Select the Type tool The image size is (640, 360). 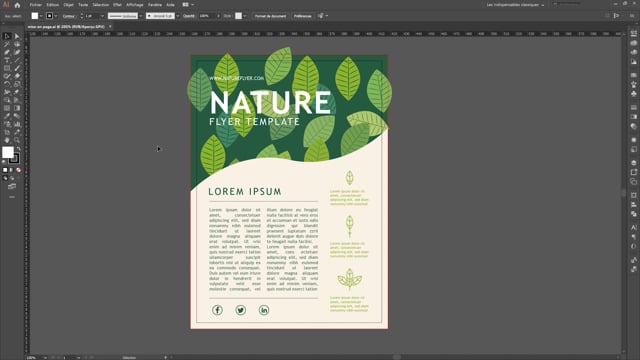pyautogui.click(x=7, y=60)
